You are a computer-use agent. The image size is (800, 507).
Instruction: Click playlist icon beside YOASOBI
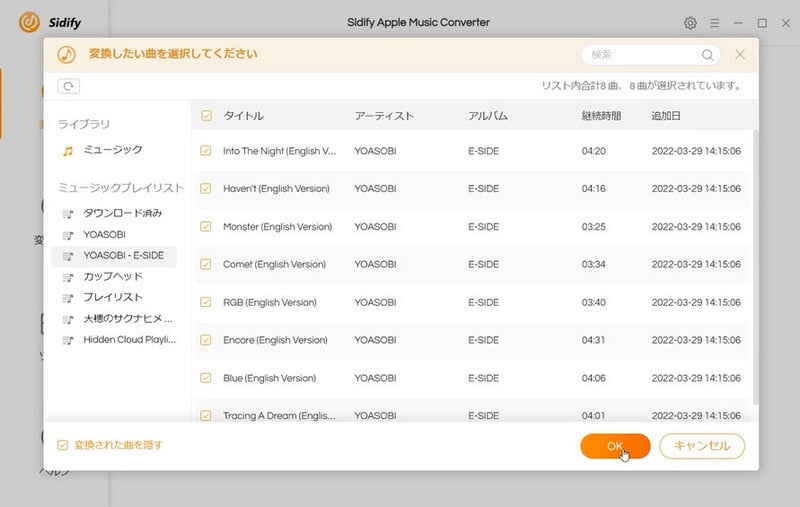[x=68, y=235]
